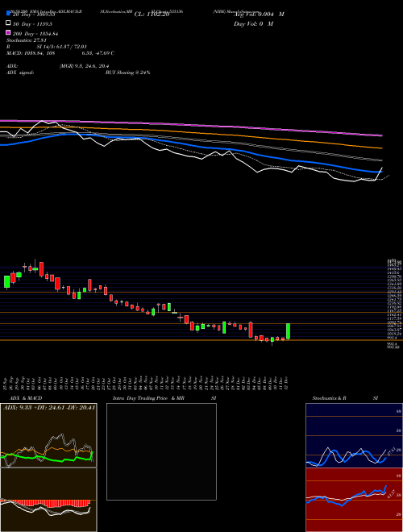
Task: Click the blue 20 Day legend swatch
Action: coord(9,13)
